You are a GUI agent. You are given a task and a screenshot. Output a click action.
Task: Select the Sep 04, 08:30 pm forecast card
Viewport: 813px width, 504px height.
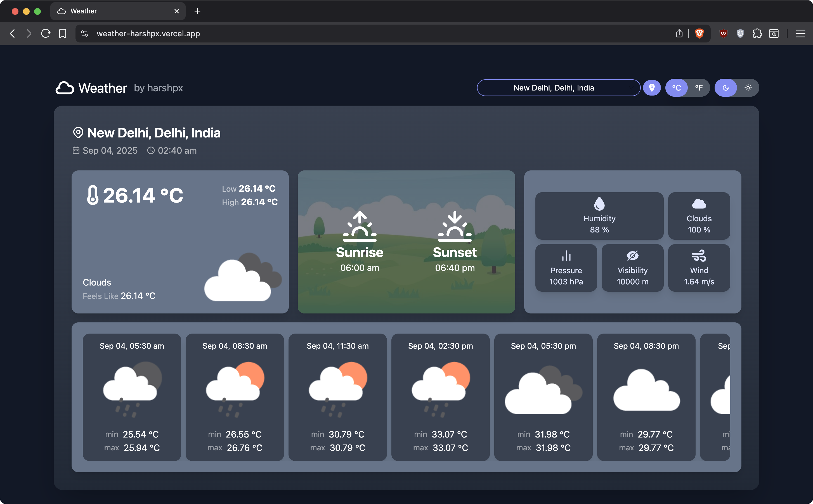pos(646,397)
